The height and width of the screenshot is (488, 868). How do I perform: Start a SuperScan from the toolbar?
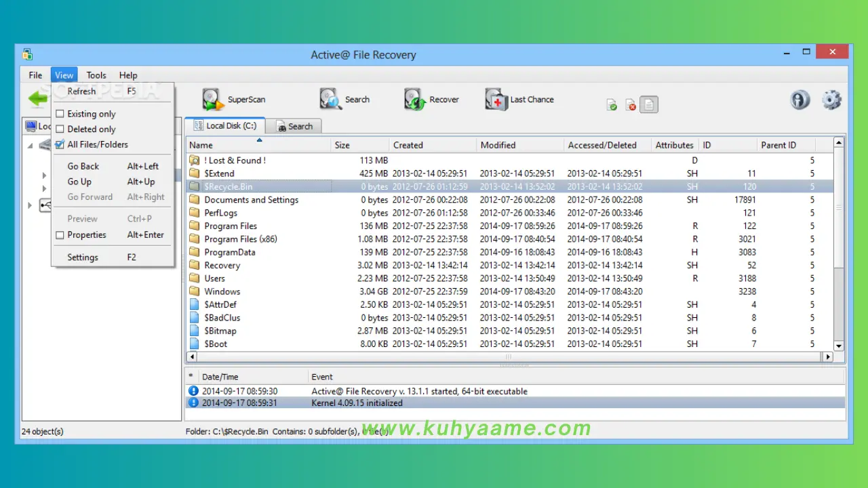coord(233,100)
